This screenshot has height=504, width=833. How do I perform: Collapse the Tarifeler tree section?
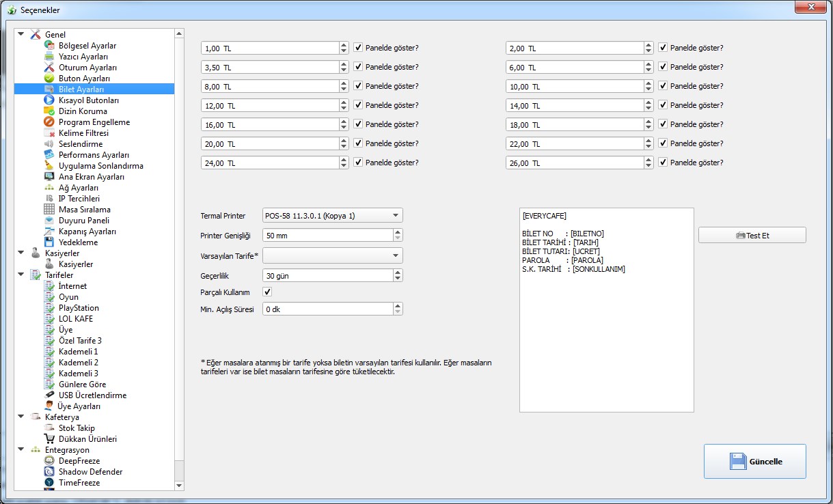click(21, 275)
